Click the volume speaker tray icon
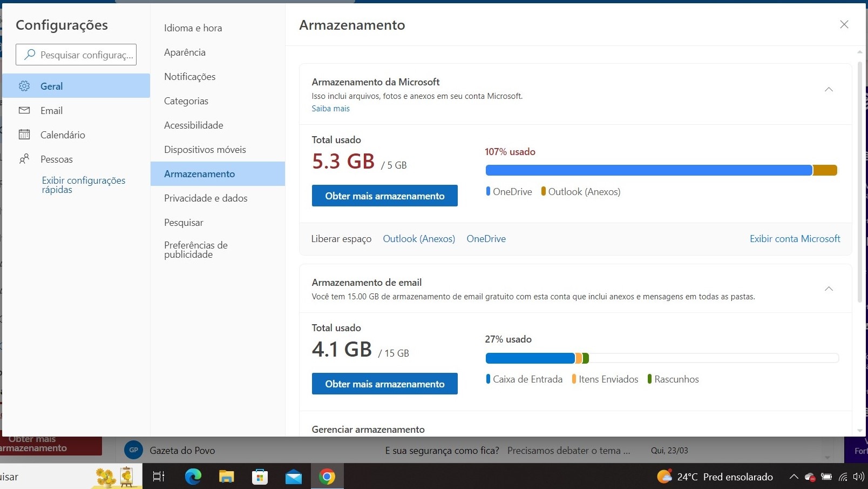868x489 pixels. pyautogui.click(x=858, y=477)
